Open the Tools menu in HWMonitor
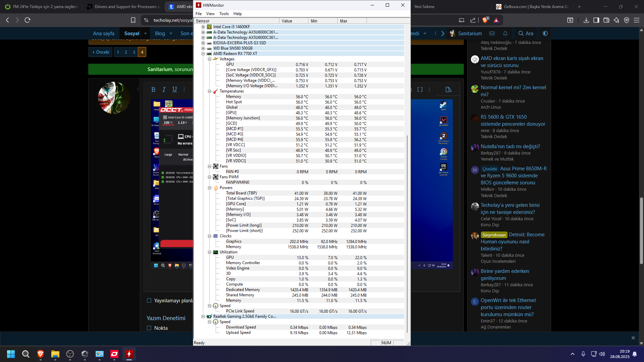 pyautogui.click(x=224, y=14)
